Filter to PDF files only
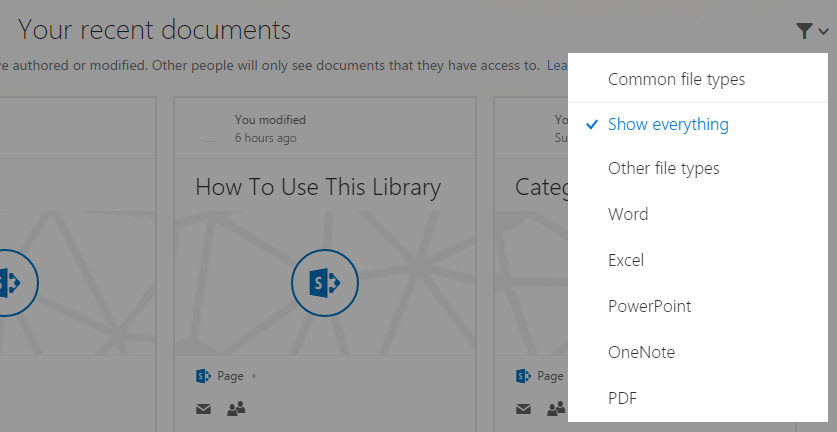The width and height of the screenshot is (837, 432). [x=622, y=398]
